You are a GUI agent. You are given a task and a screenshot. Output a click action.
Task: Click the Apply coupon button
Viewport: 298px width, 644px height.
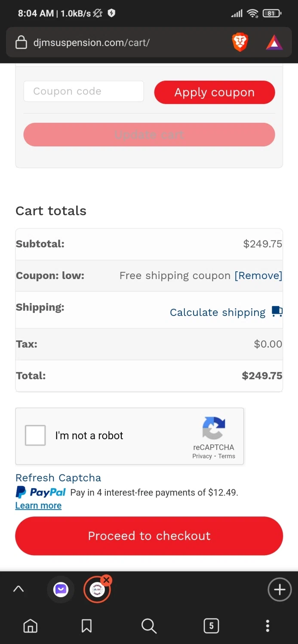pyautogui.click(x=215, y=92)
